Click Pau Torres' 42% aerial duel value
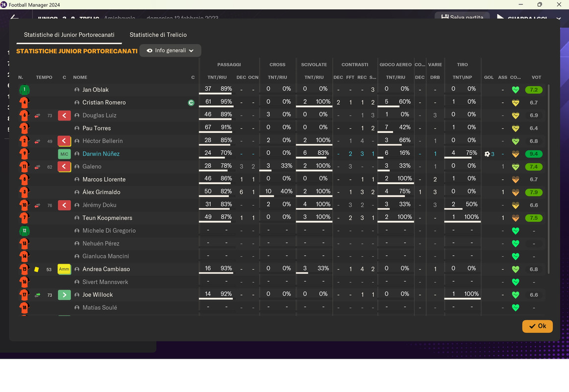Image resolution: width=569 pixels, height=392 pixels. click(405, 127)
